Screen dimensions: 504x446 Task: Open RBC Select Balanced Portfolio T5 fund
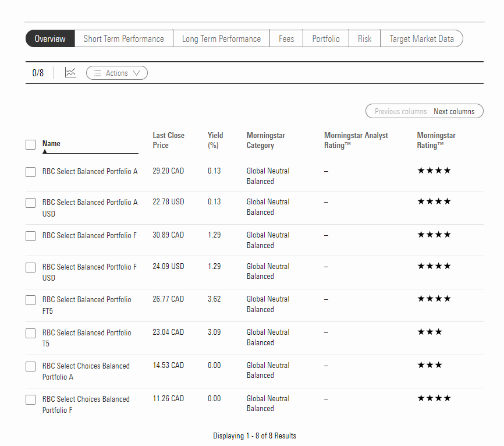(x=87, y=338)
